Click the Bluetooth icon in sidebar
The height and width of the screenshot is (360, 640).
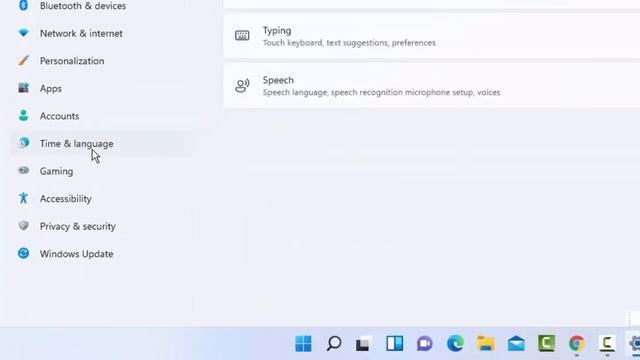24,5
